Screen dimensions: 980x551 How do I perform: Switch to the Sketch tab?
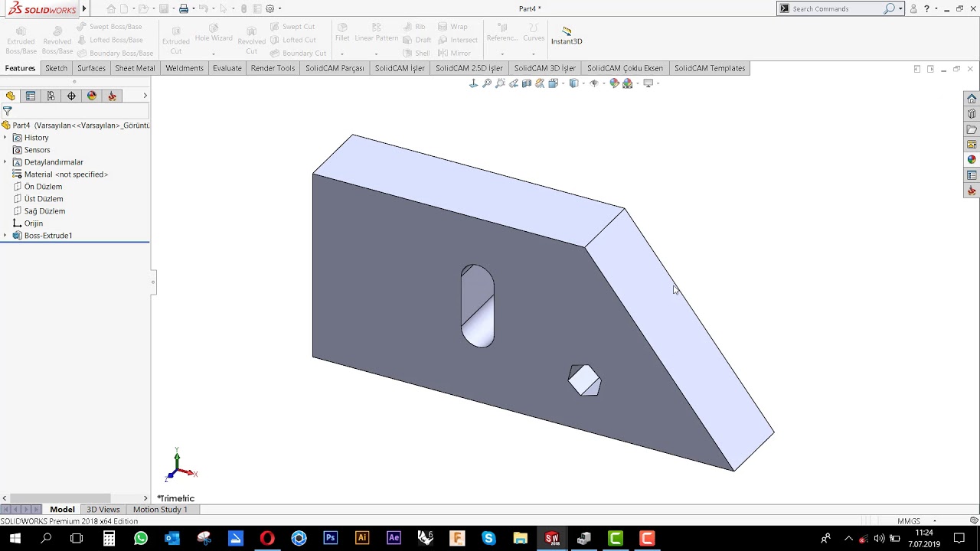[56, 68]
